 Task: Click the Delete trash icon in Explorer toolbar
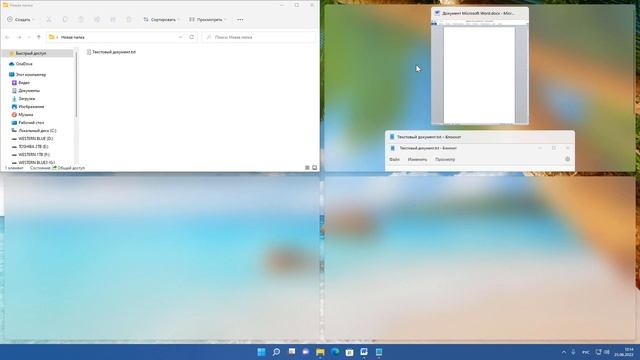[x=129, y=20]
